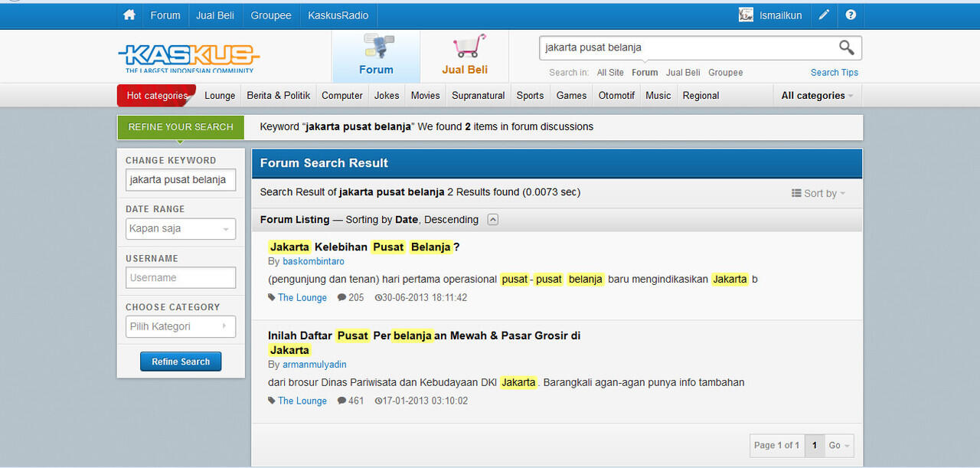Viewport: 980px width, 468px height.
Task: Open user baskombintaro's profile
Action: (313, 262)
